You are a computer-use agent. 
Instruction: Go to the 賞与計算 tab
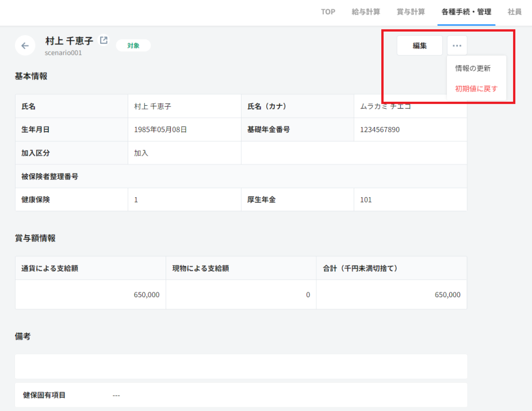click(x=411, y=12)
